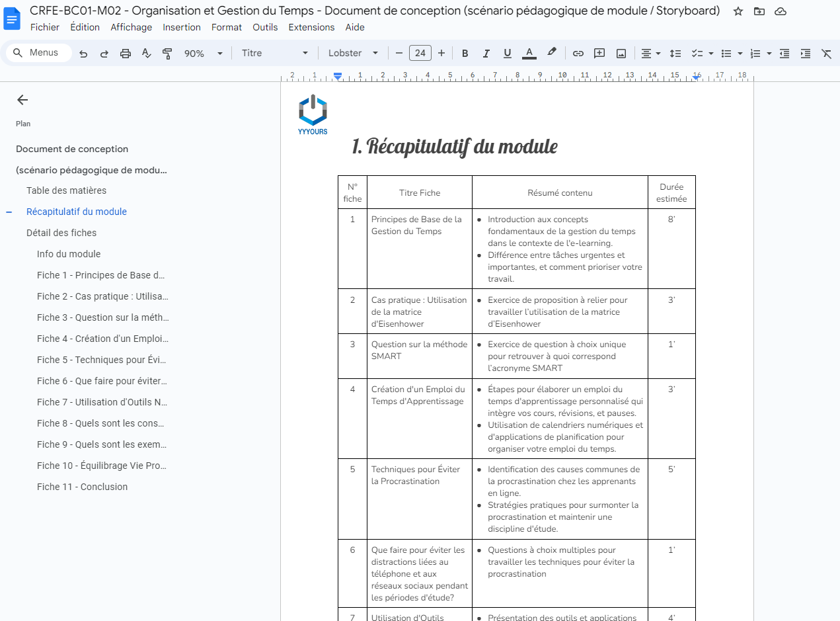Click the Durée estimée column header

click(x=671, y=192)
